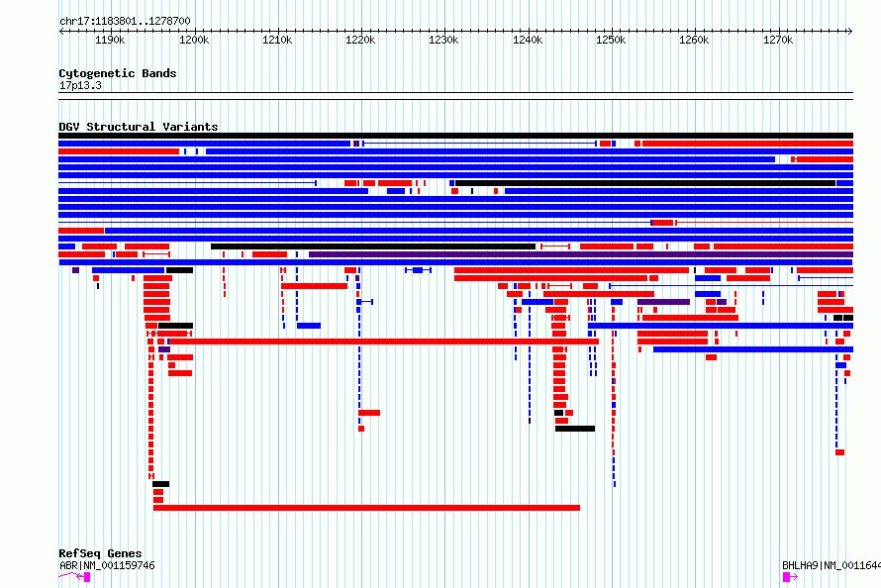Image resolution: width=881 pixels, height=588 pixels.
Task: Click the long black variant from 1231k to 1277k
Action: [x=645, y=183]
